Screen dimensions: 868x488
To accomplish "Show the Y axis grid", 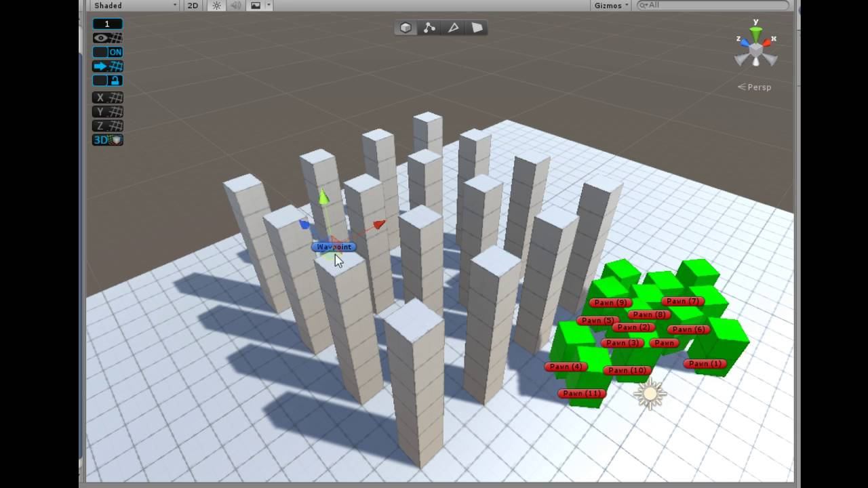I will (107, 112).
